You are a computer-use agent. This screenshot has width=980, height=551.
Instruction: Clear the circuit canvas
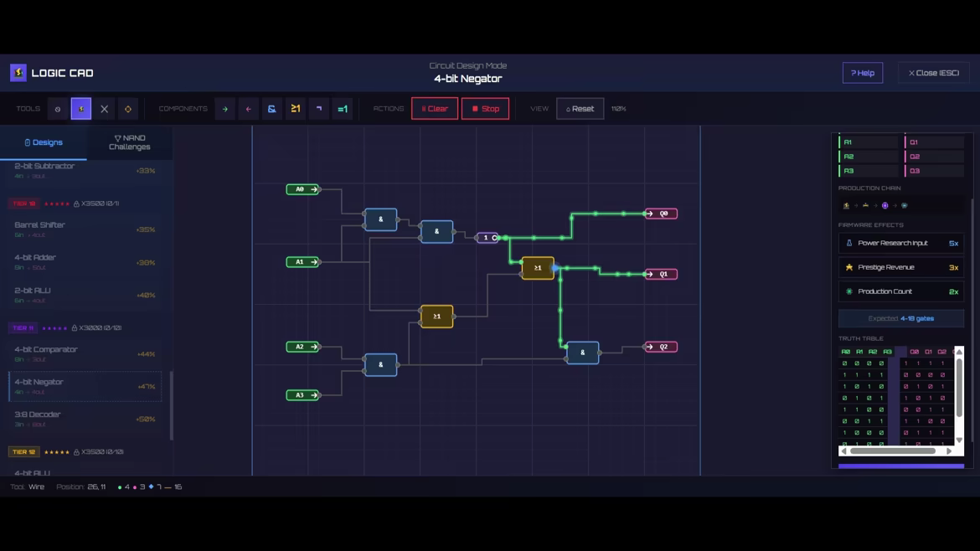435,109
